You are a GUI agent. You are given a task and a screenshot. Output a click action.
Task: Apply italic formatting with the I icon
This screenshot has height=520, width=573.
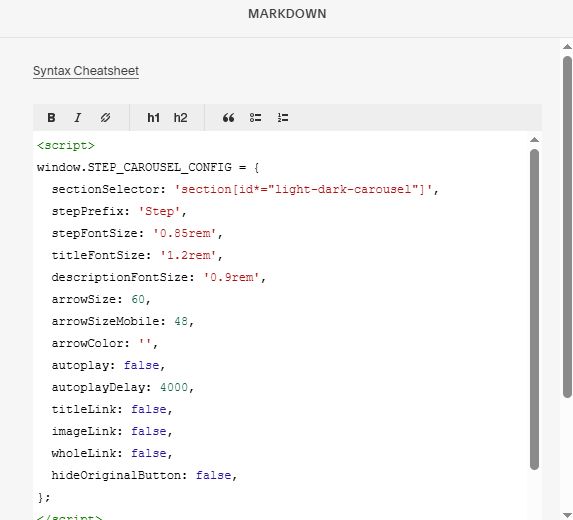(x=77, y=118)
